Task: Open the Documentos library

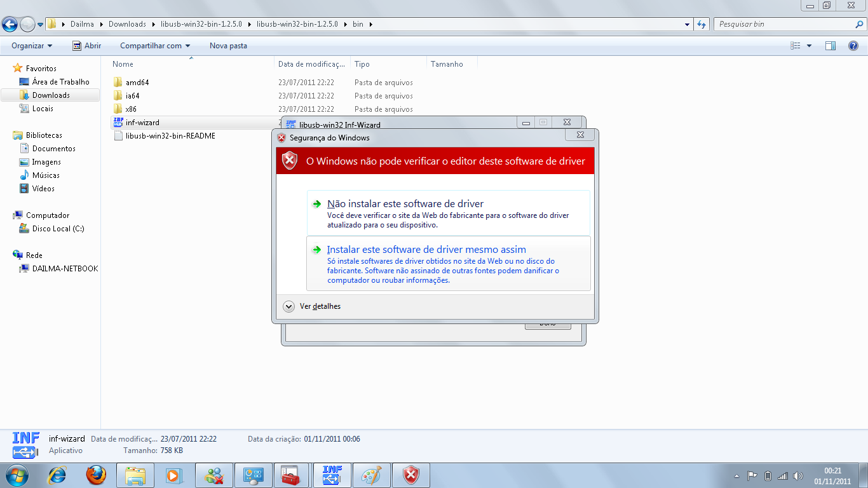Action: 53,149
